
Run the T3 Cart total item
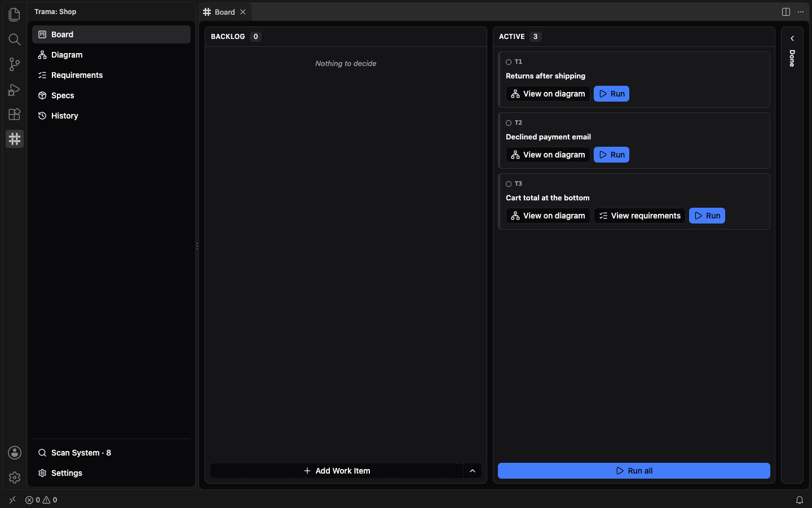click(707, 216)
